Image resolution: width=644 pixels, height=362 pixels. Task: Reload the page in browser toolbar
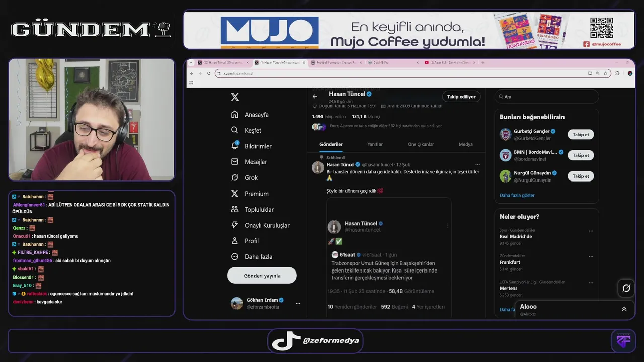(x=208, y=73)
